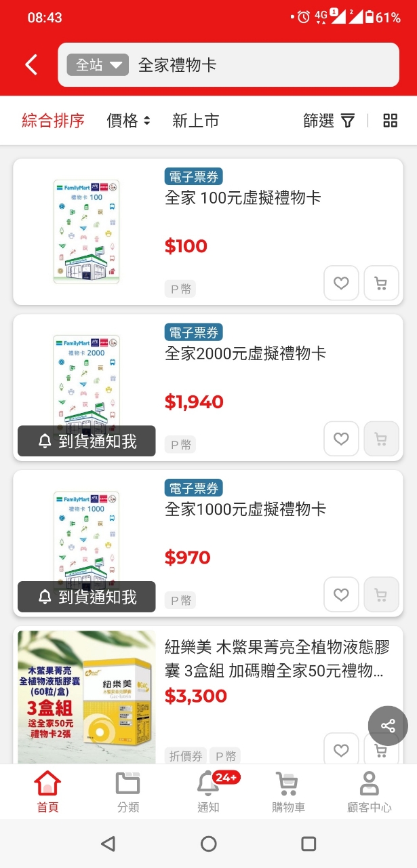Tap 到貨通知我 on 1000元 gift card

[87, 597]
